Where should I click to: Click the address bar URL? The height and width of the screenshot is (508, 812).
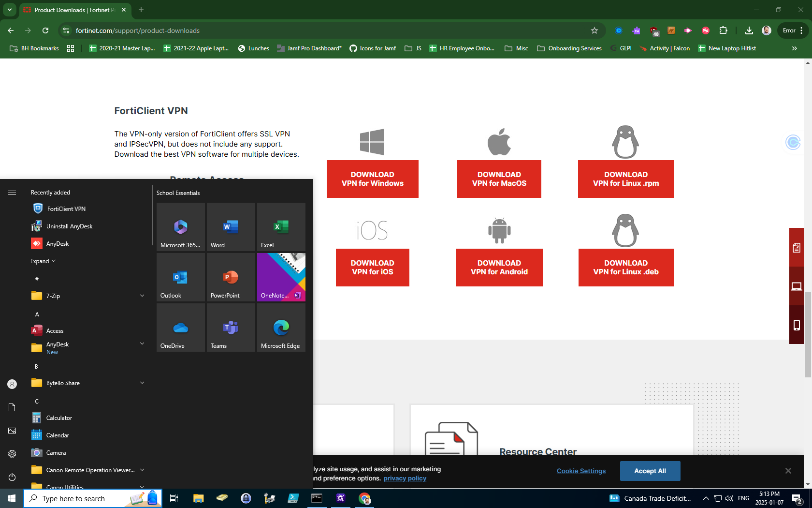(138, 30)
